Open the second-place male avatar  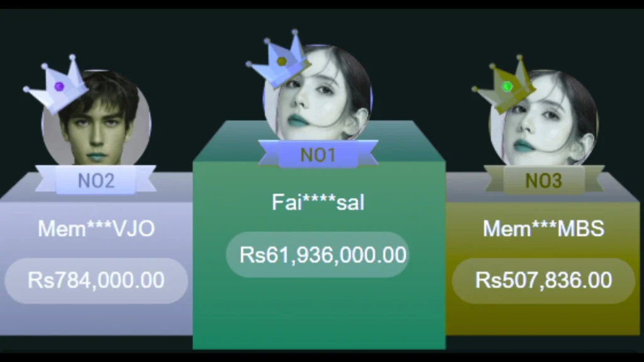tap(96, 118)
